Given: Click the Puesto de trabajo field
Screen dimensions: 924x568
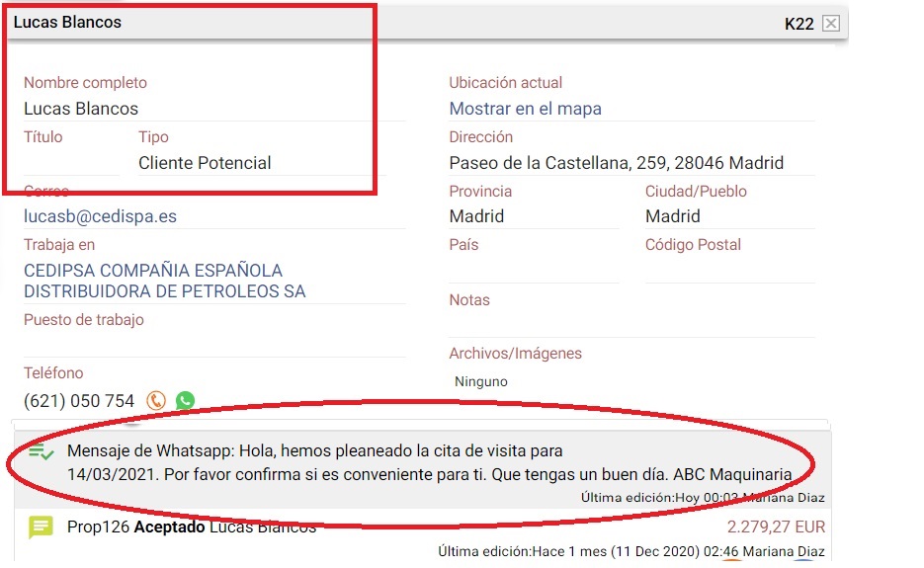Looking at the screenshot, I should [212, 344].
